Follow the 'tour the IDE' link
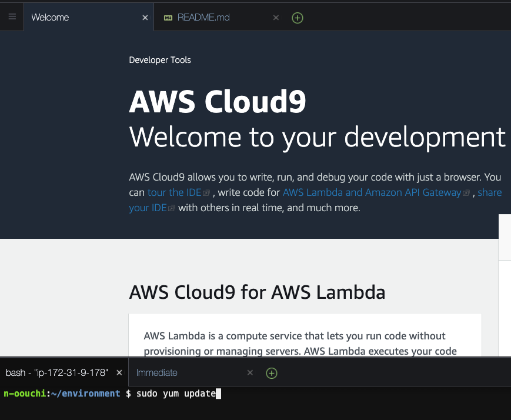Image resolution: width=511 pixels, height=420 pixels. [175, 192]
